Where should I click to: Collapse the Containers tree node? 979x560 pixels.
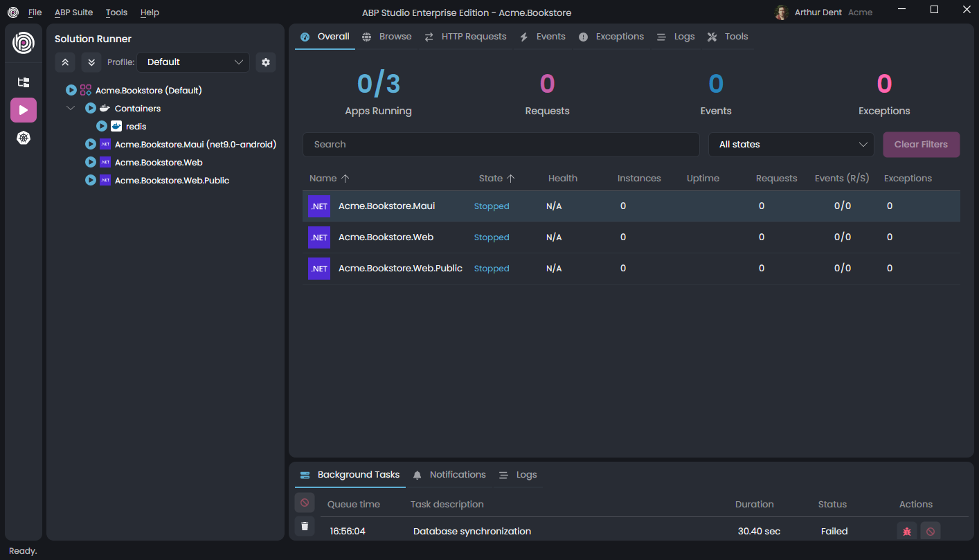70,108
